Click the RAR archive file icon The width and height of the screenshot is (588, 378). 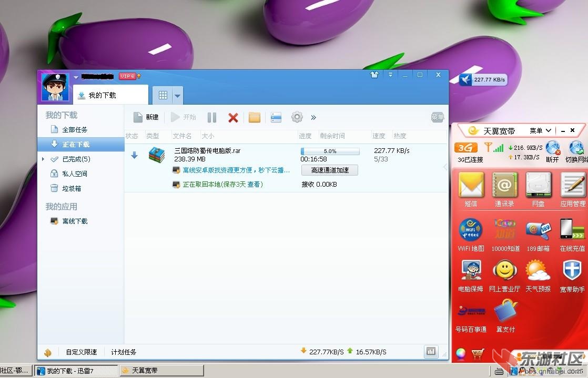coord(157,155)
